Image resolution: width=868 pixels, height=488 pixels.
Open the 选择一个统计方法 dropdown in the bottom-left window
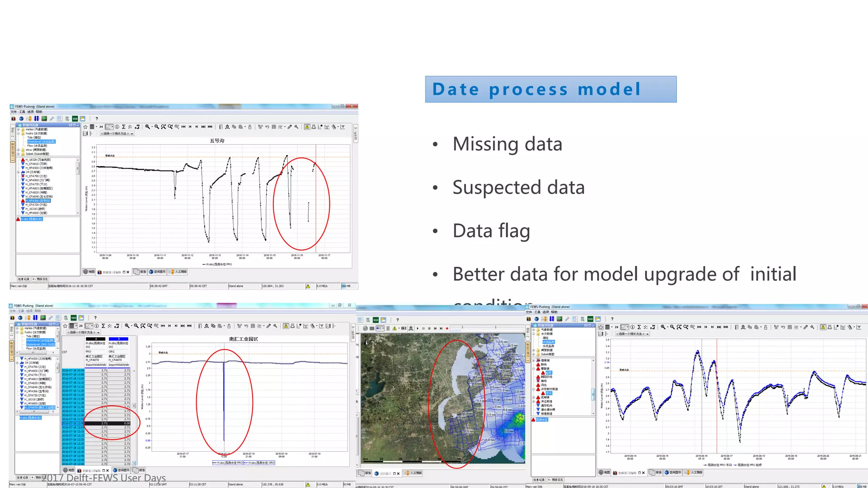[83, 332]
